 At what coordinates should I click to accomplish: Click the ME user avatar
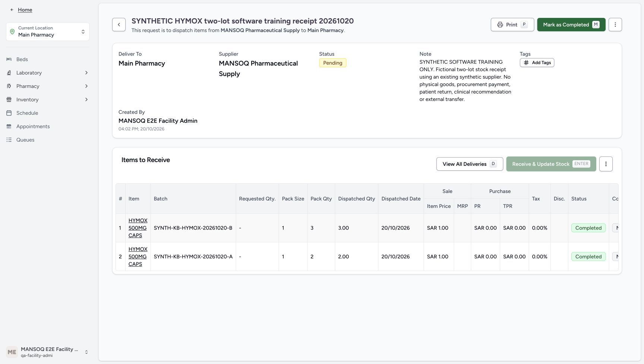click(12, 352)
